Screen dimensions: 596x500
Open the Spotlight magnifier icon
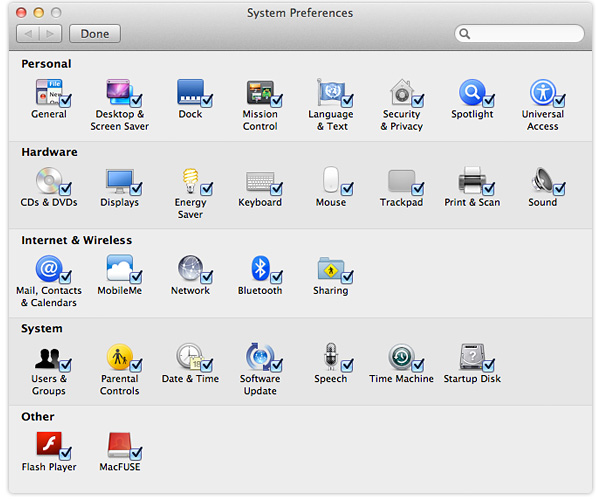click(472, 92)
